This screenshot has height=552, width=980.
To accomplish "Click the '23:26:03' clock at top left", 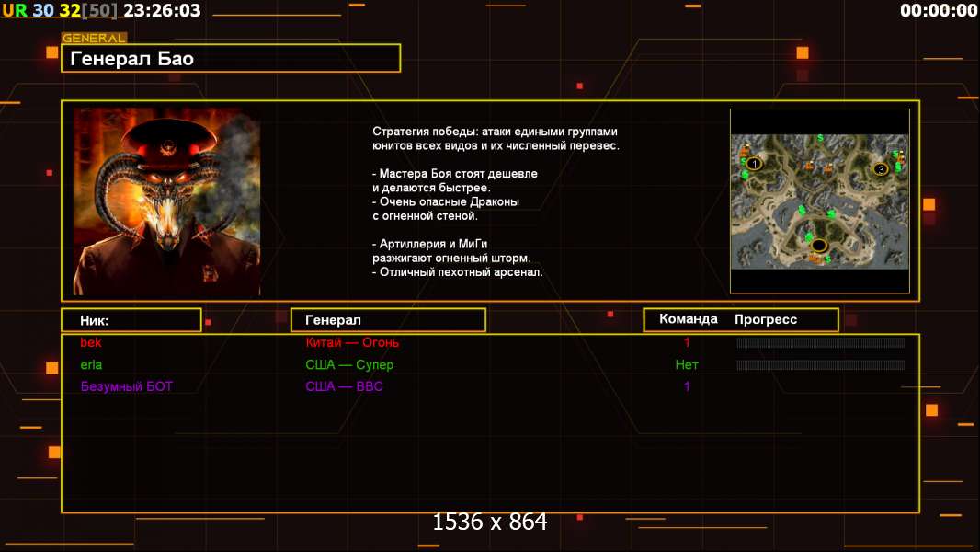I will pyautogui.click(x=162, y=11).
